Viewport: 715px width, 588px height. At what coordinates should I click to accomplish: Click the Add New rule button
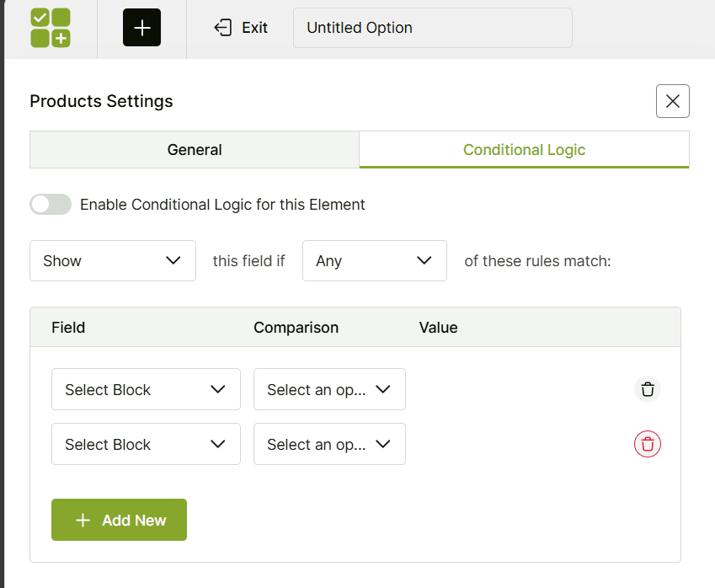[119, 520]
